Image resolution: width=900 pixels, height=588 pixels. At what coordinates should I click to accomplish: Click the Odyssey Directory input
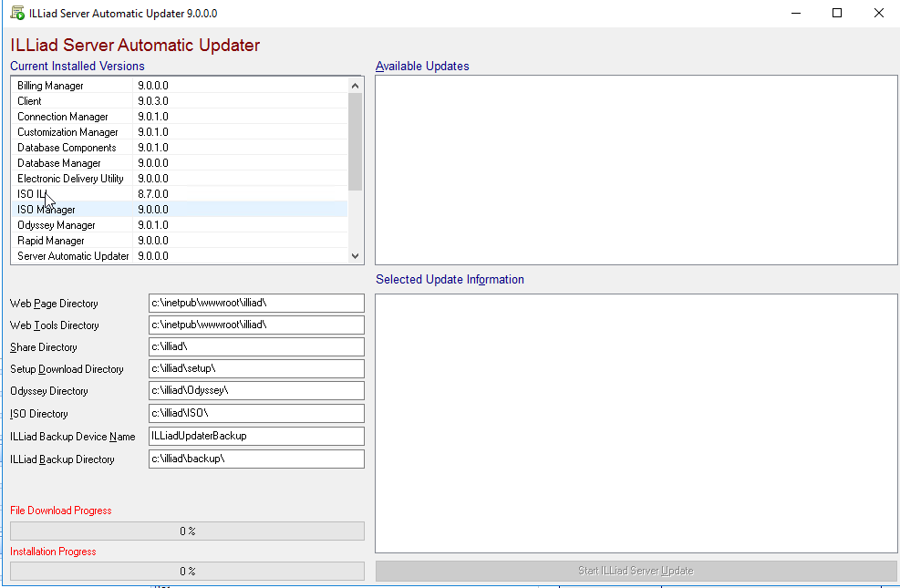[255, 391]
